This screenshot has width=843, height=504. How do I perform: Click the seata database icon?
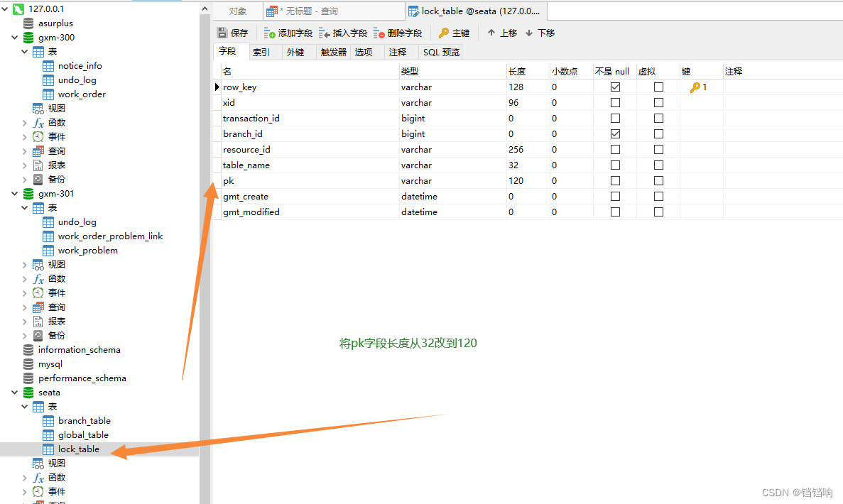click(x=28, y=393)
